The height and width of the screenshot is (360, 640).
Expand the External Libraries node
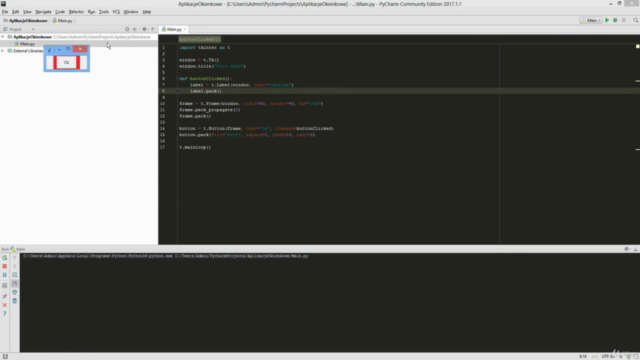pyautogui.click(x=3, y=51)
